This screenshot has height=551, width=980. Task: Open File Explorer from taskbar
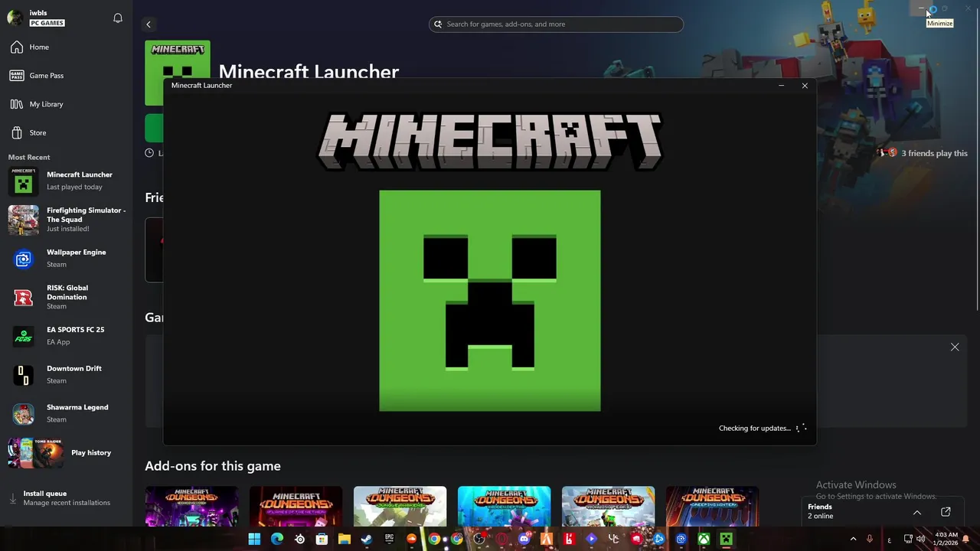[x=345, y=539]
